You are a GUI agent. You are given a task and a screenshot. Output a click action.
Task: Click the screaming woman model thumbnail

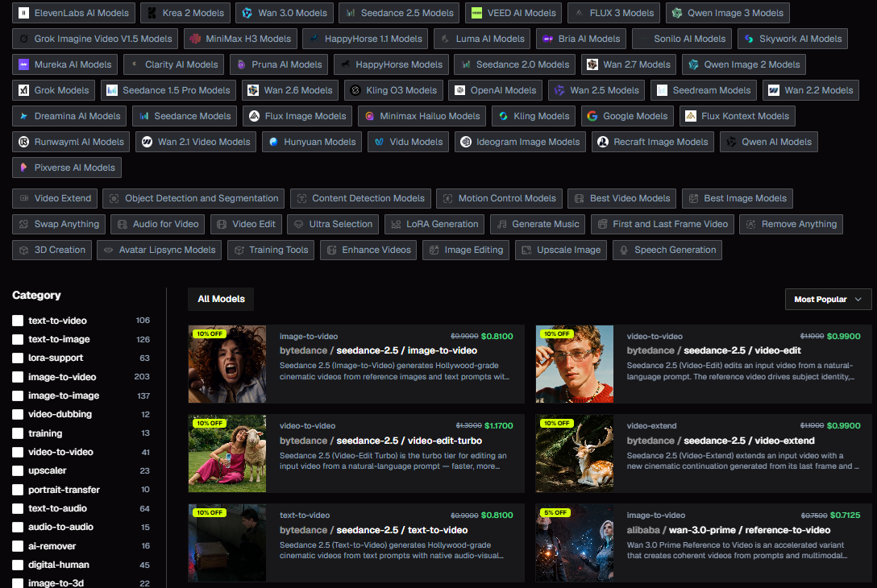tap(227, 364)
